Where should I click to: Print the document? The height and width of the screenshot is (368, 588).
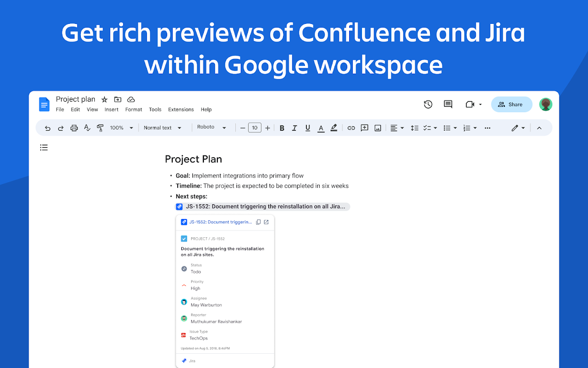pyautogui.click(x=74, y=128)
